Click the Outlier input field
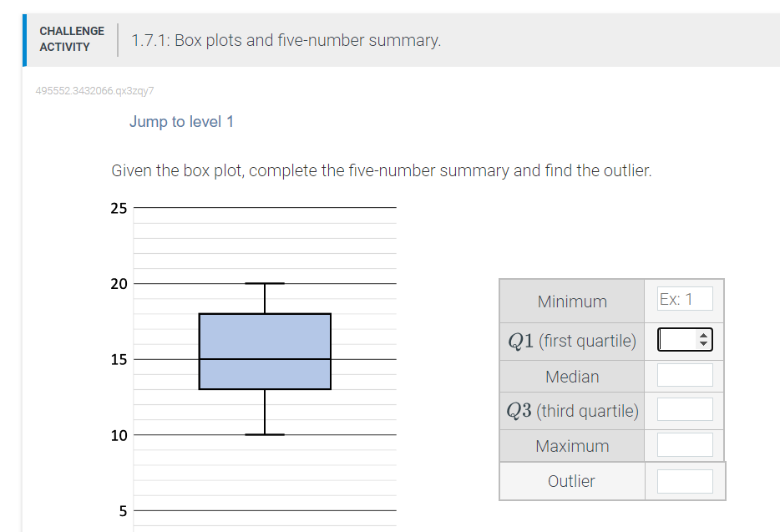The width and height of the screenshot is (780, 532). [x=685, y=481]
